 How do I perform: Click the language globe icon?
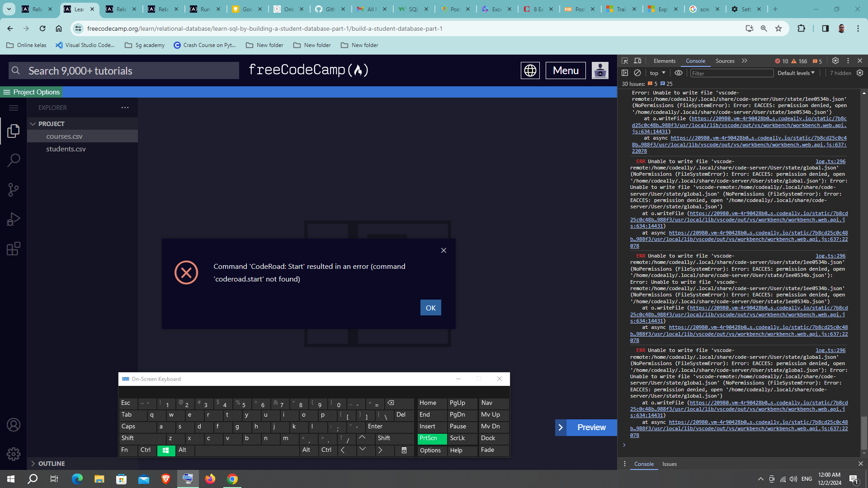tap(530, 70)
